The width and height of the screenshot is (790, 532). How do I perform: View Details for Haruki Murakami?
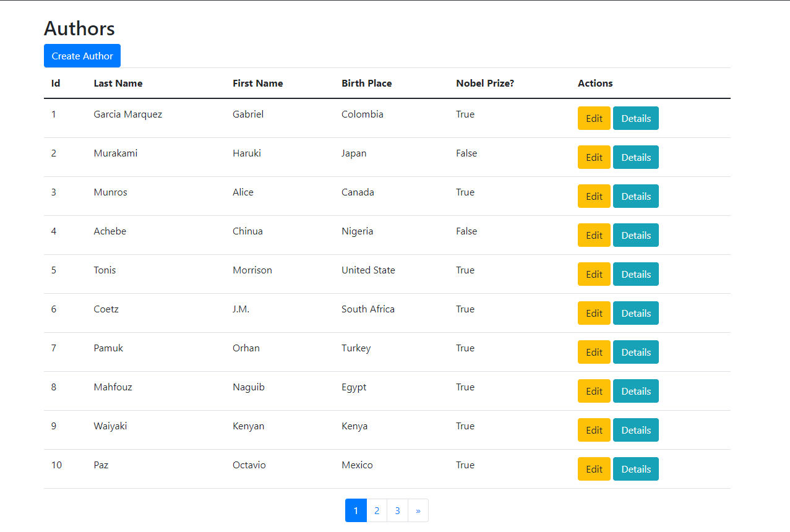pyautogui.click(x=635, y=157)
